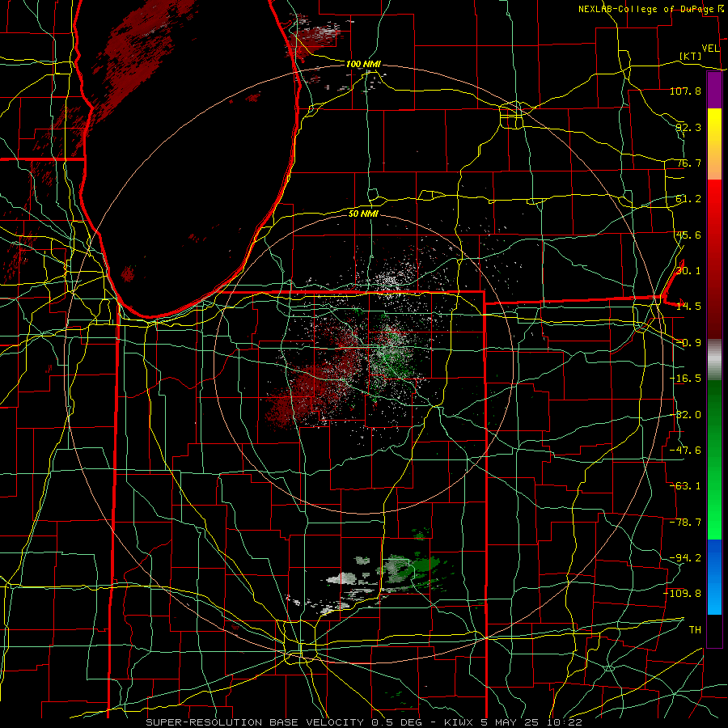Click the -16.5 scale value
This screenshot has width=728, height=728.
(x=685, y=379)
